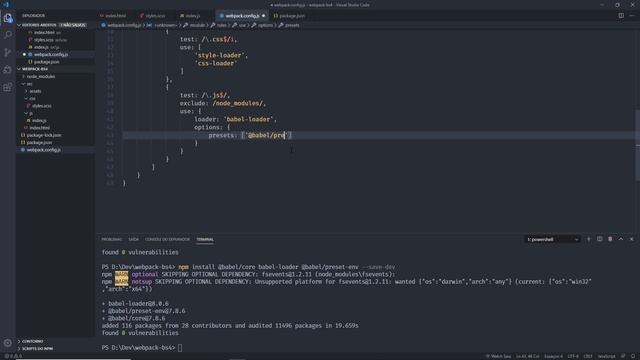Click the notifications bell in status bar
The width and height of the screenshot is (640, 360).
633,356
